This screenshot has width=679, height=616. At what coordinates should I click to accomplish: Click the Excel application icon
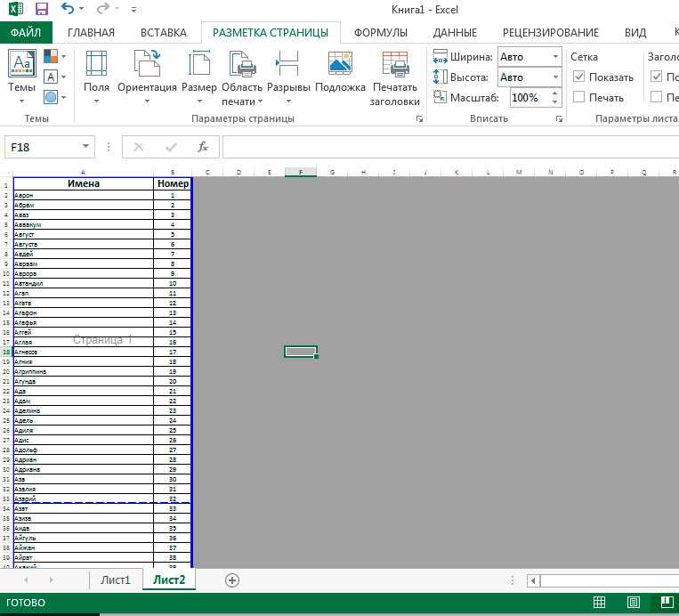16,9
